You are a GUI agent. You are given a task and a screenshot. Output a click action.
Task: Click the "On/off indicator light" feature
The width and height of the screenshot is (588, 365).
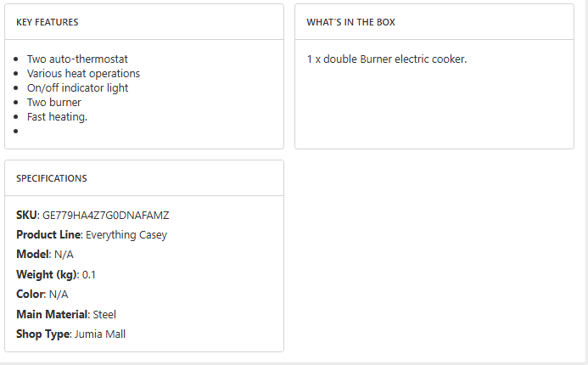click(77, 88)
